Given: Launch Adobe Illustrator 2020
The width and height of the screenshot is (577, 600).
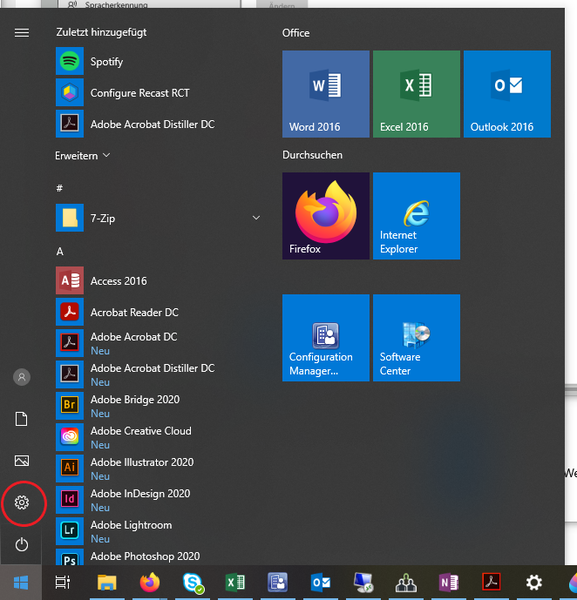Looking at the screenshot, I should click(x=159, y=469).
